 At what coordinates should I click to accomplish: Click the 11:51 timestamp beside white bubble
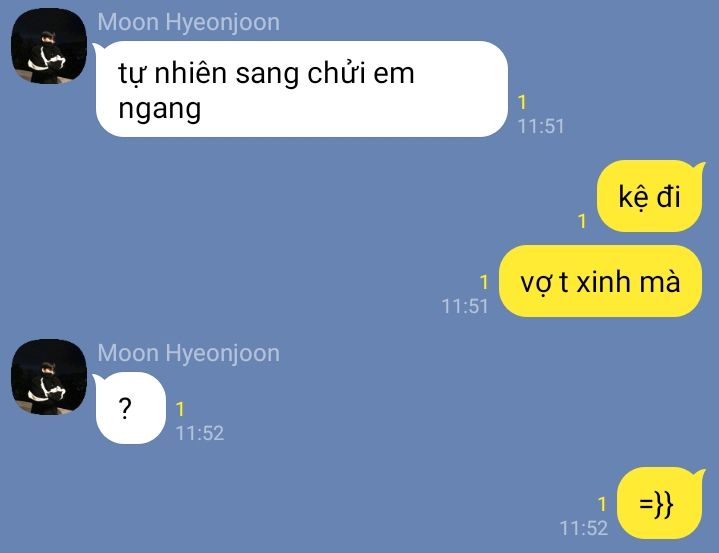pos(541,126)
